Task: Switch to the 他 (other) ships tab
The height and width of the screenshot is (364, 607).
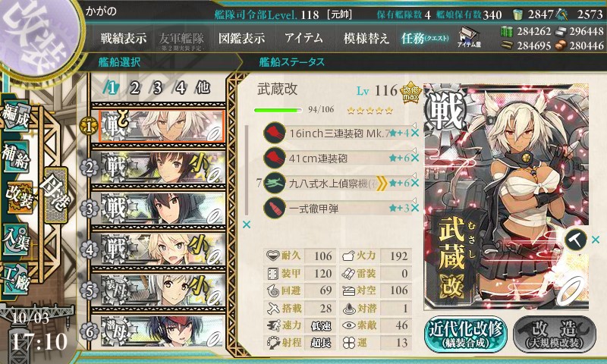Action: [203, 88]
